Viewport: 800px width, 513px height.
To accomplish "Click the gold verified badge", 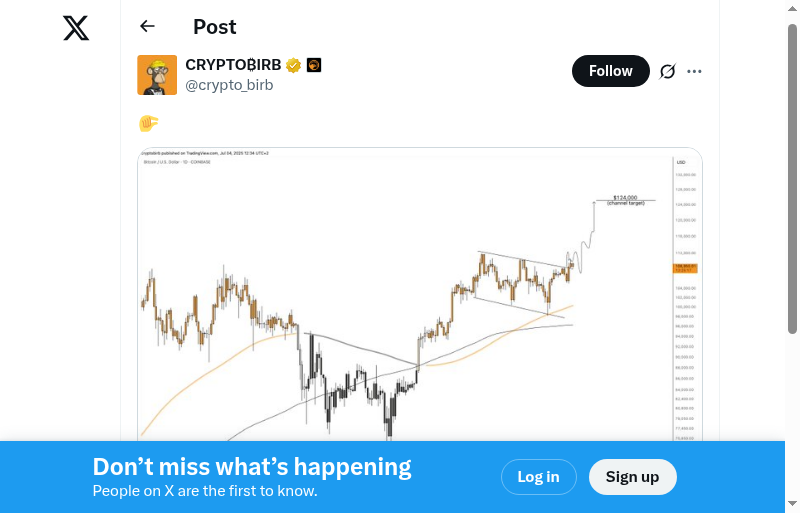I will (293, 66).
